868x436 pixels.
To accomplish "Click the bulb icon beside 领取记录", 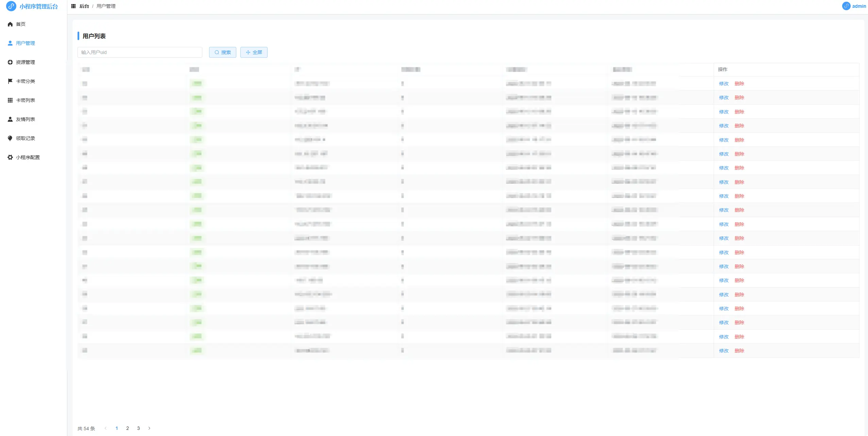I will coord(10,138).
